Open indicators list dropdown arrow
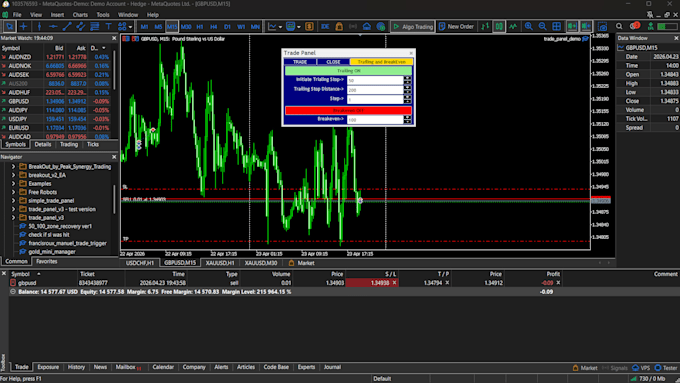 click(280, 27)
